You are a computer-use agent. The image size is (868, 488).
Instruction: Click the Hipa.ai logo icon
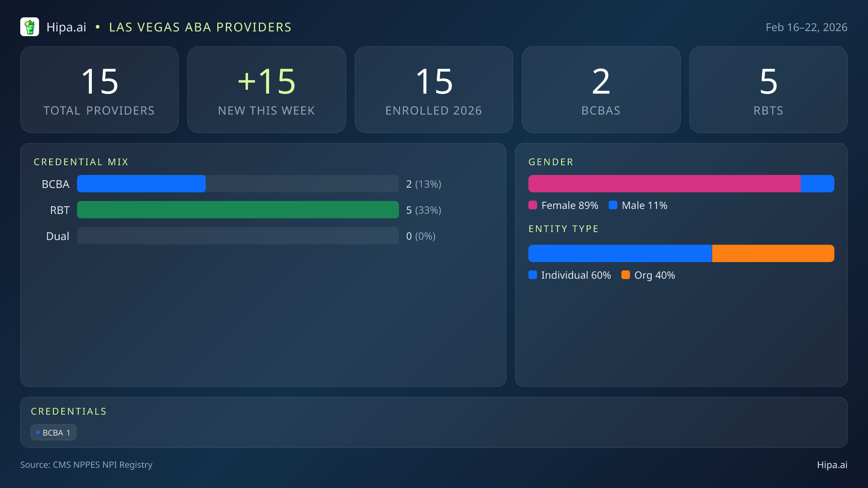(30, 27)
